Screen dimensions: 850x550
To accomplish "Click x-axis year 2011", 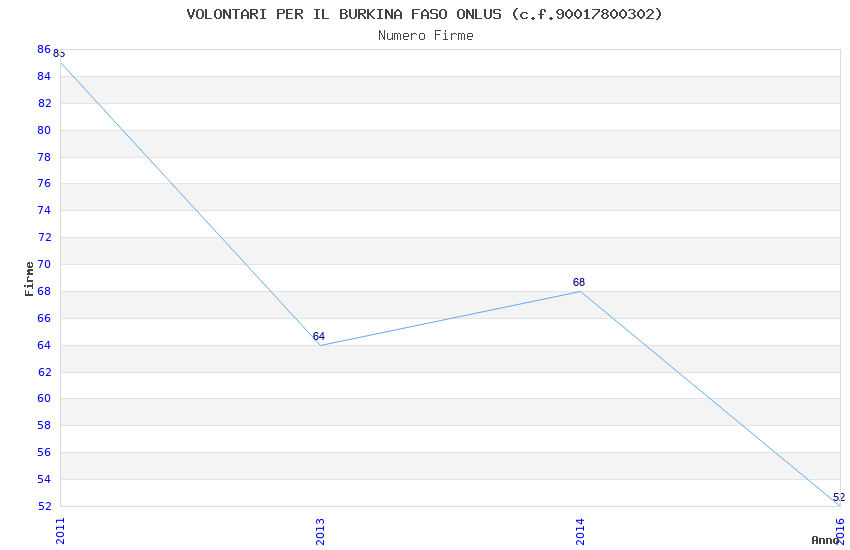I will pyautogui.click(x=60, y=531).
